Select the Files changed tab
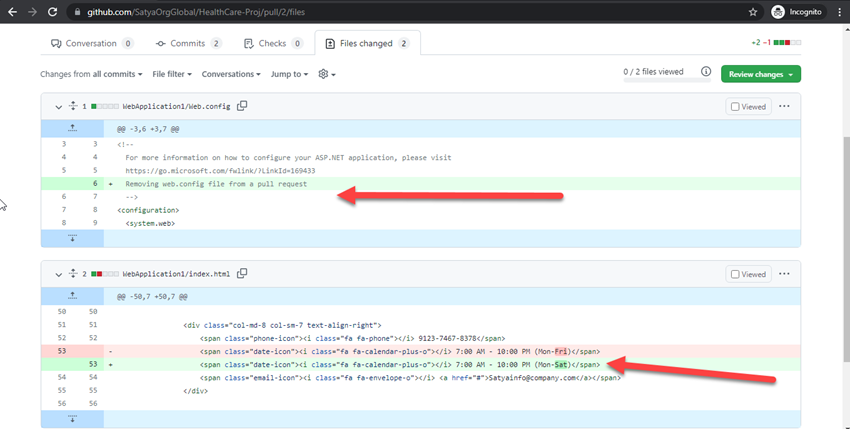 [x=367, y=43]
